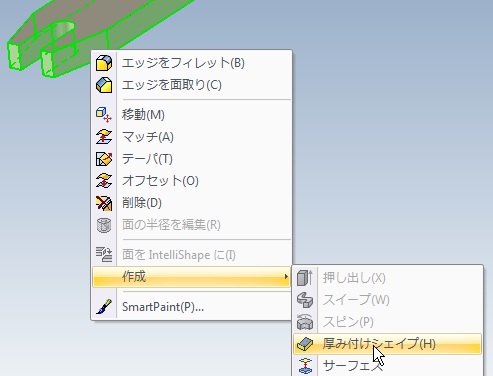Click the sweep icon in submenu

(305, 300)
